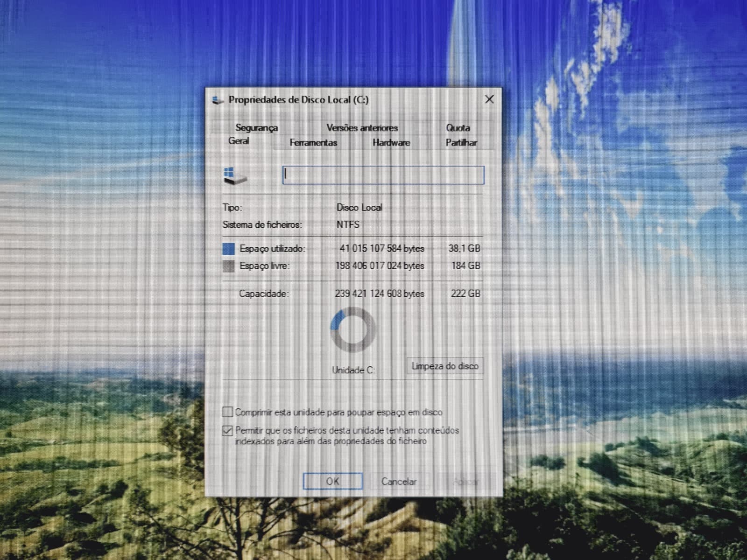Close the Propriedades dialog
The height and width of the screenshot is (560, 747).
489,99
